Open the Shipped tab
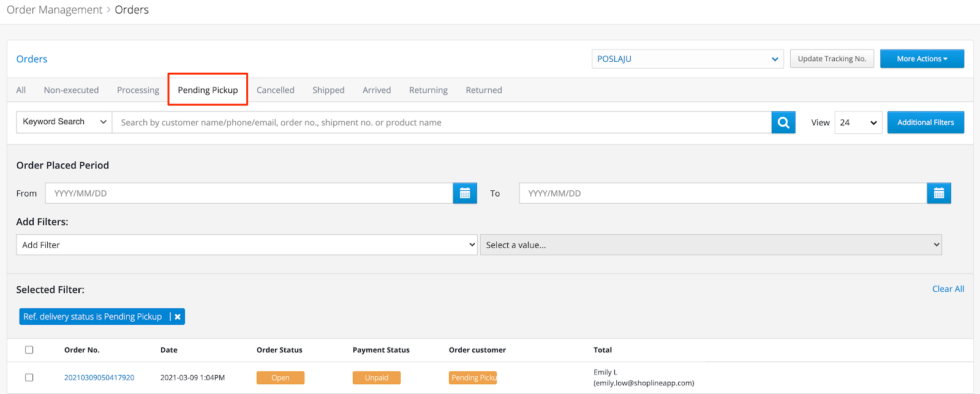Screen dimensions: 980x394 coord(328,90)
